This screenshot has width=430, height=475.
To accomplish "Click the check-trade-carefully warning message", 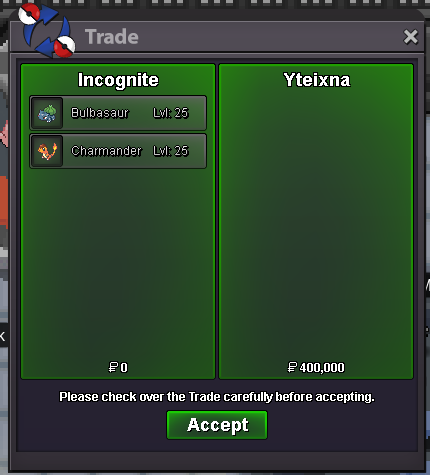I will click(x=217, y=397).
